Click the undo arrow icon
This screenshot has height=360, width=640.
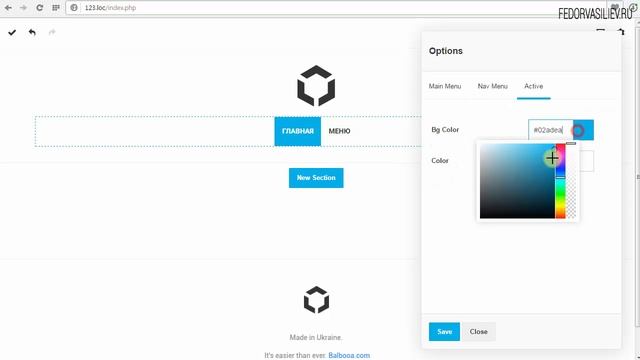tap(32, 32)
